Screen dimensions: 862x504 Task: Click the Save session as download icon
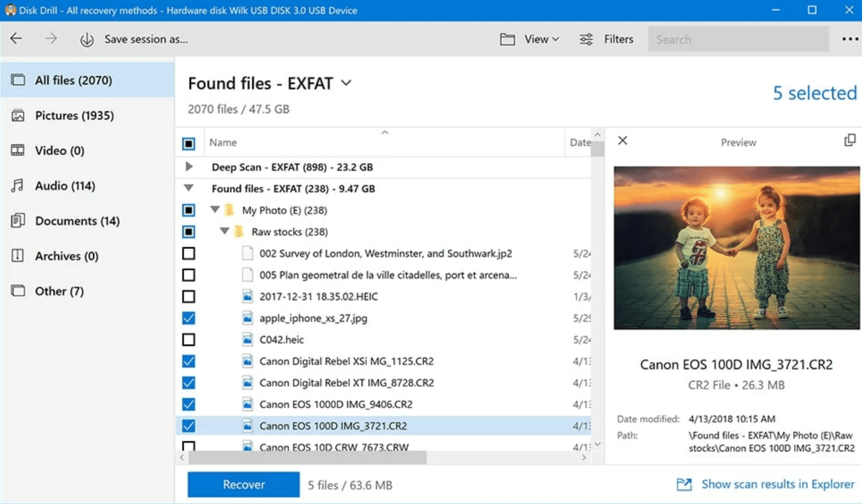pos(86,39)
